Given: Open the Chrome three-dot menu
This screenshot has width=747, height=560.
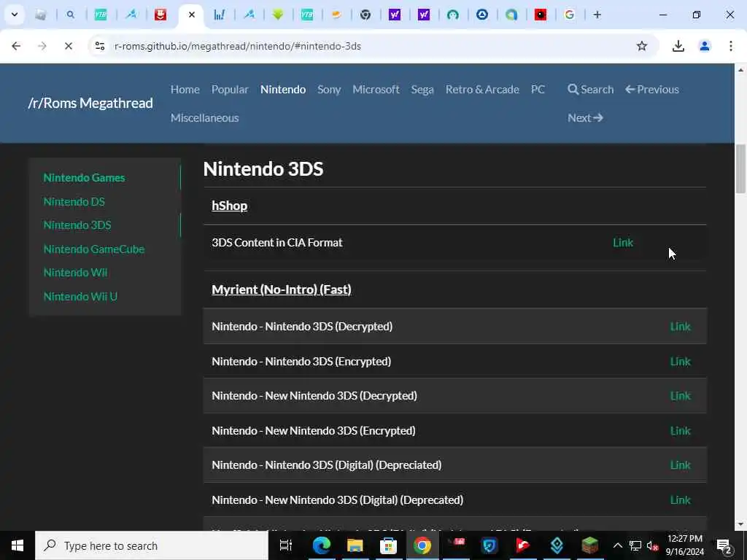Looking at the screenshot, I should coord(731,46).
